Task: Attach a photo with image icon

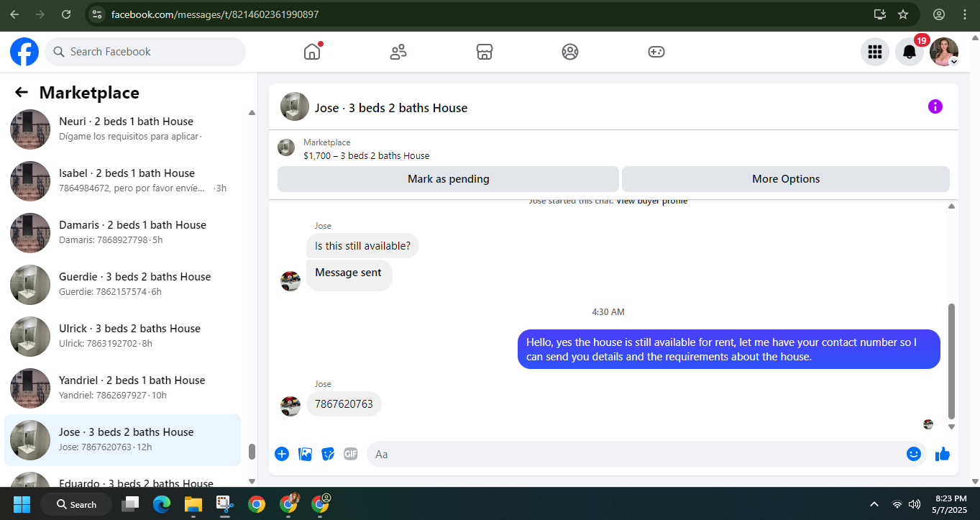Action: (305, 454)
